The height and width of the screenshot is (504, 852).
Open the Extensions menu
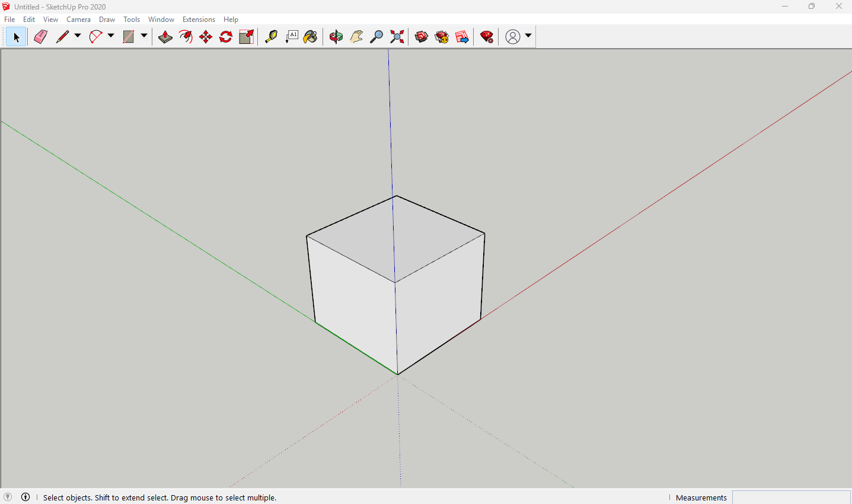[x=199, y=19]
